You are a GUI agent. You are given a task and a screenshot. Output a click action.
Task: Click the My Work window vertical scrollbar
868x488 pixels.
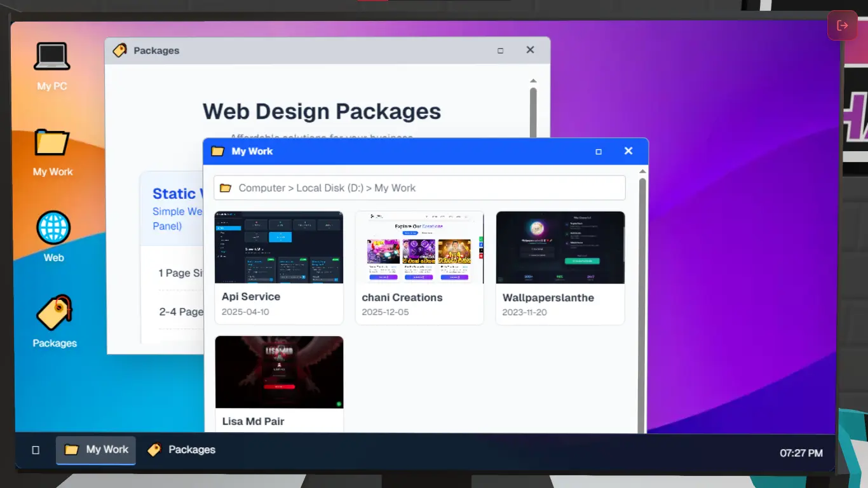point(642,286)
